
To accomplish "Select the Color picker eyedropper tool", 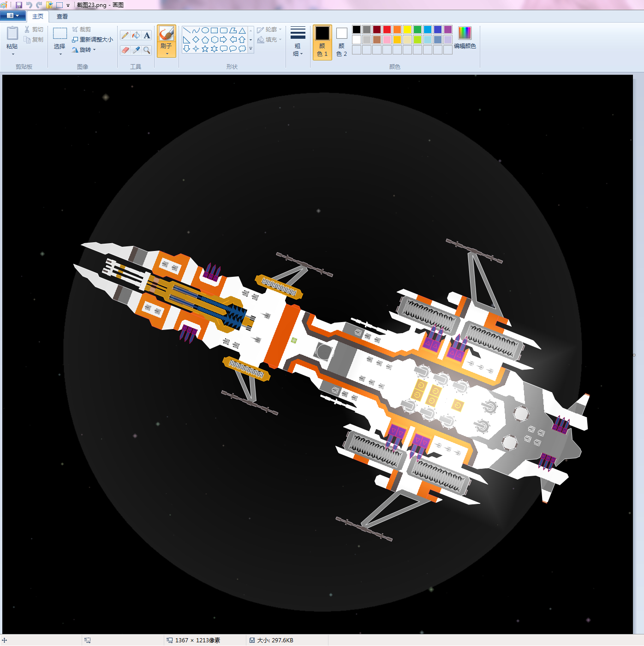I will pos(136,50).
